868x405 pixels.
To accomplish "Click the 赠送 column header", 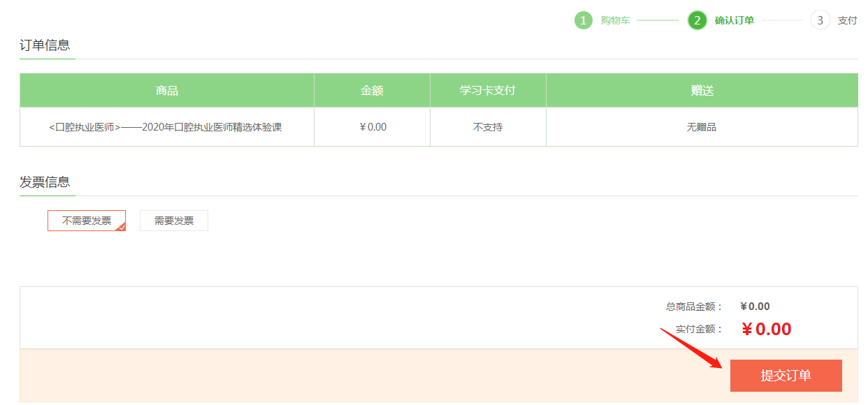I will (702, 91).
